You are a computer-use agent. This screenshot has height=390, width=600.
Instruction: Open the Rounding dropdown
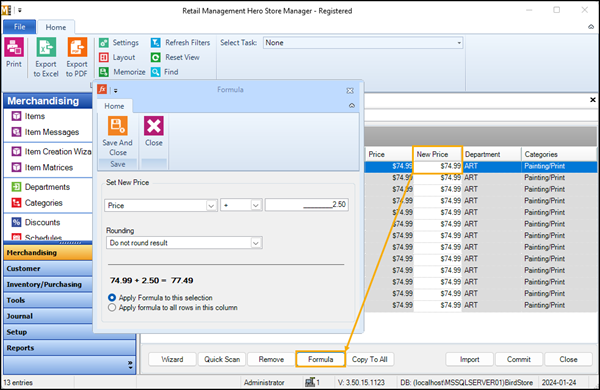(x=256, y=243)
